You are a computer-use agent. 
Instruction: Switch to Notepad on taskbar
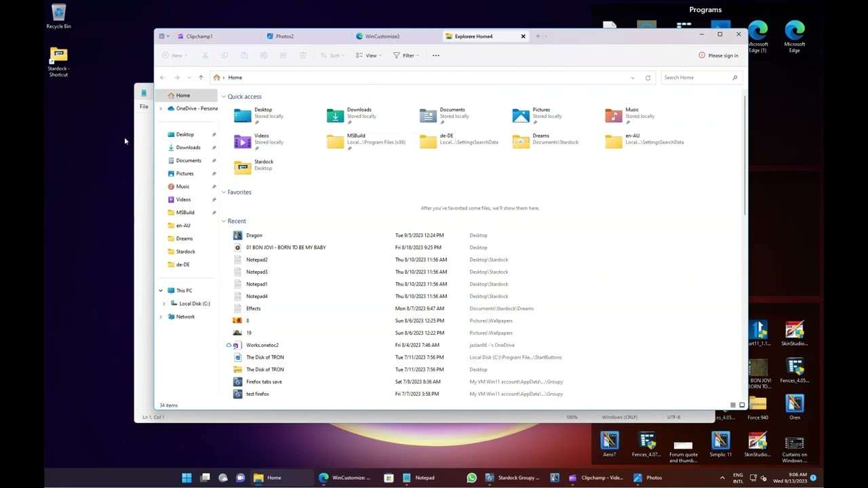[419, 478]
